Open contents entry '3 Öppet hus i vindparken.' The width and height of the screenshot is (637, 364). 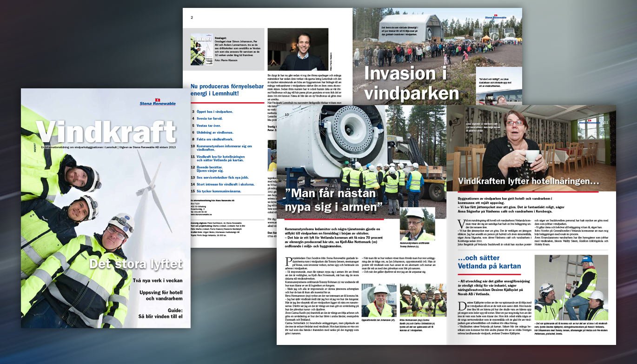212,112
